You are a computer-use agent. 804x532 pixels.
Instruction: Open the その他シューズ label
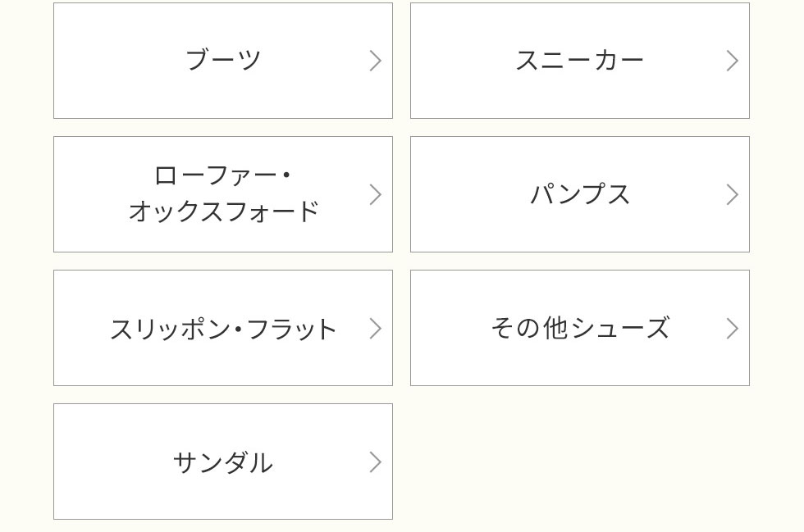click(x=580, y=328)
